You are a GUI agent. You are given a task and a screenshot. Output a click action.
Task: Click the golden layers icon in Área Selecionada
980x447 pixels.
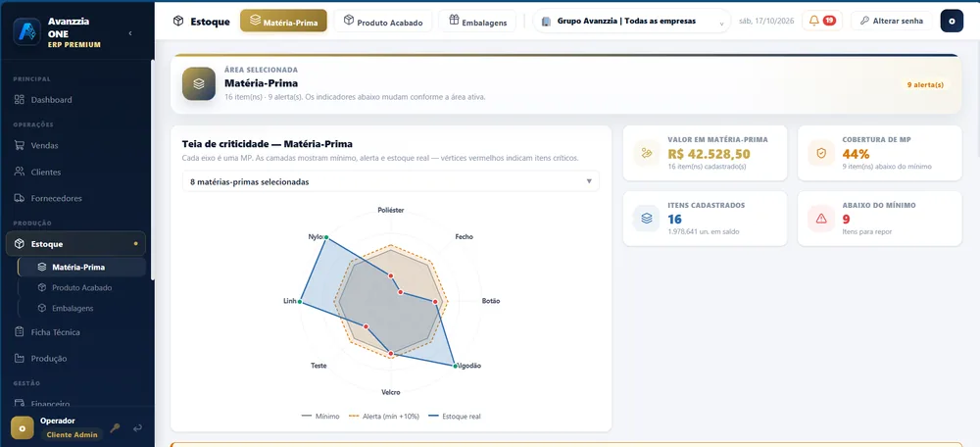point(199,83)
